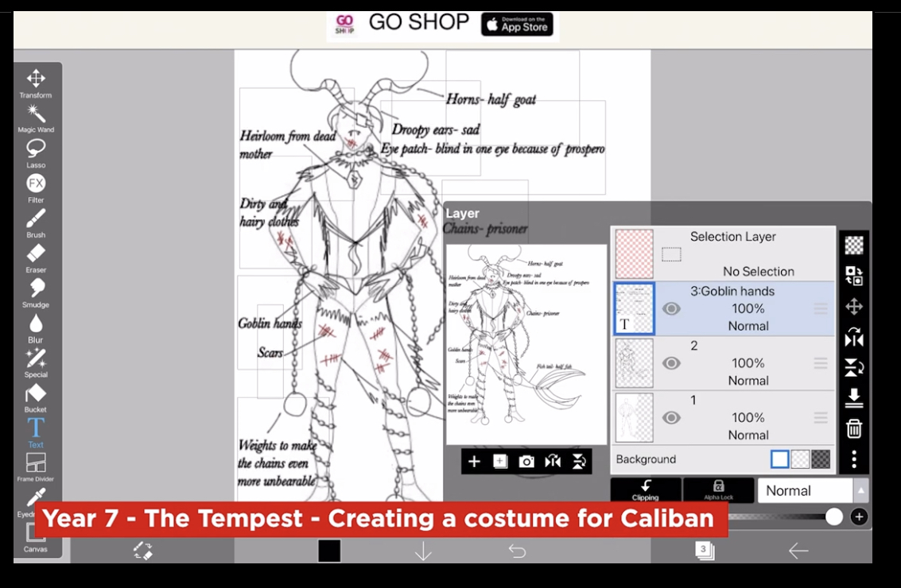Screen dimensions: 901x588
Task: Select the Text tool
Action: [36, 434]
